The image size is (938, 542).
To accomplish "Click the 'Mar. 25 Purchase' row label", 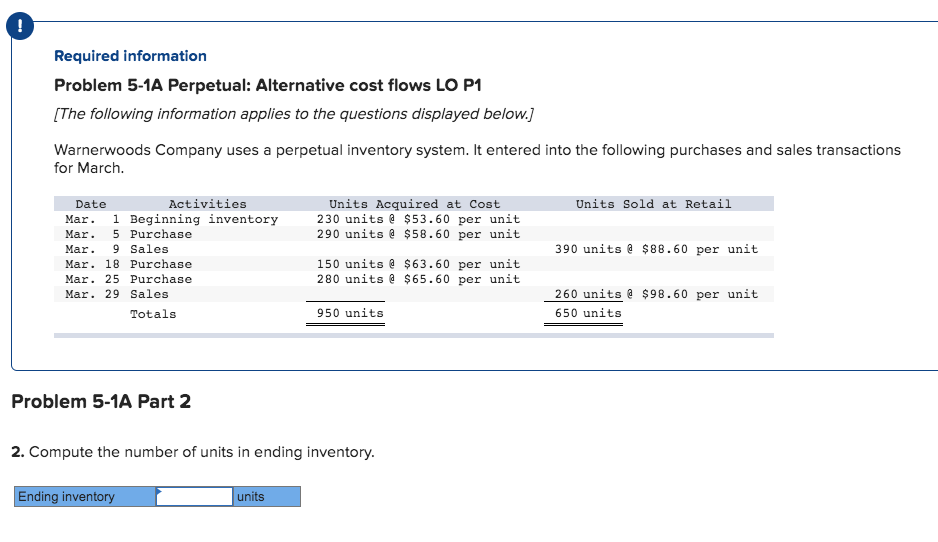I will pos(129,279).
